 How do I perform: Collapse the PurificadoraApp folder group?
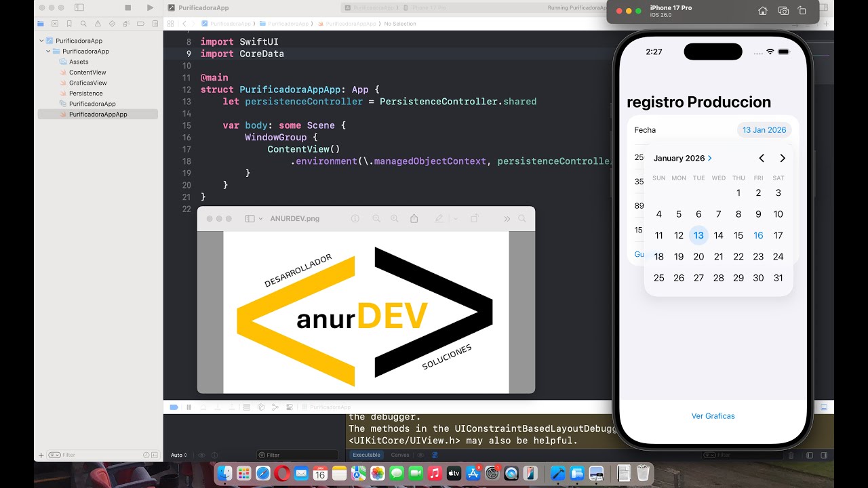tap(48, 52)
